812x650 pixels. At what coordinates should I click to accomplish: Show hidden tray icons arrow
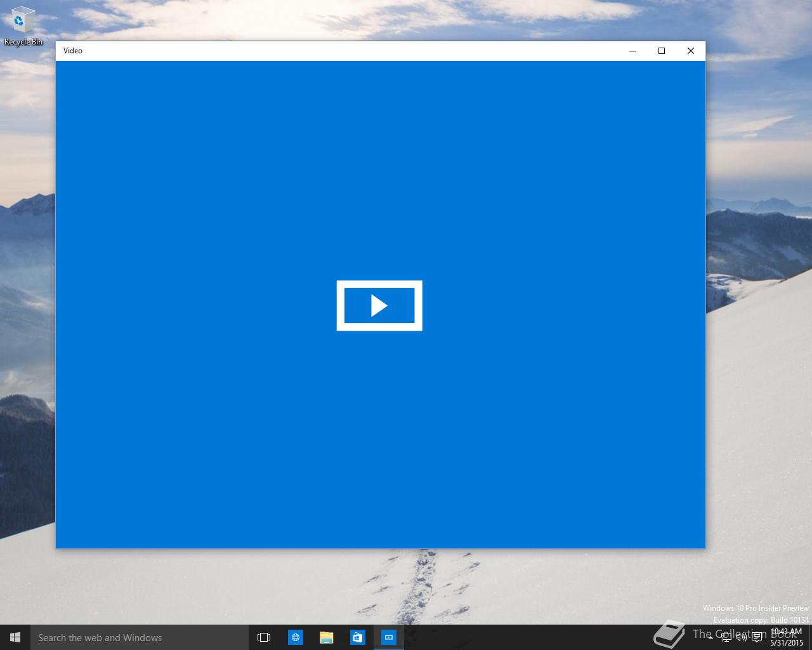[x=710, y=637]
